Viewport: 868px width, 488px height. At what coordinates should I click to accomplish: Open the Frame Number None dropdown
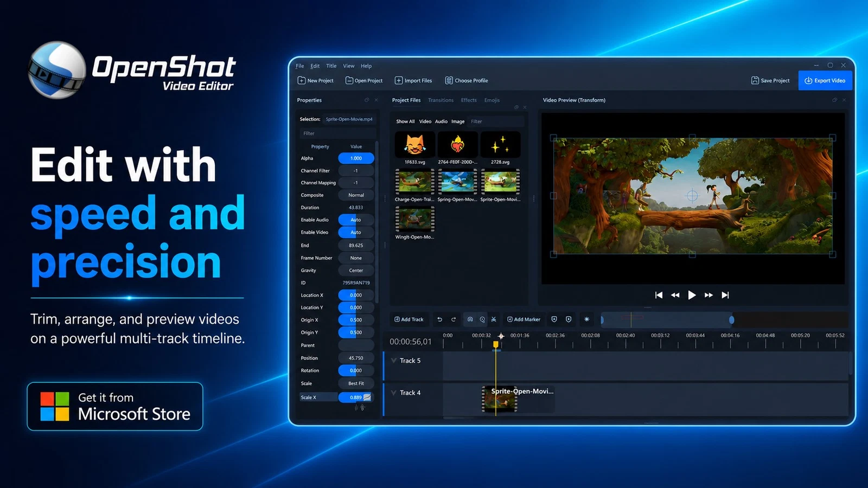(356, 258)
